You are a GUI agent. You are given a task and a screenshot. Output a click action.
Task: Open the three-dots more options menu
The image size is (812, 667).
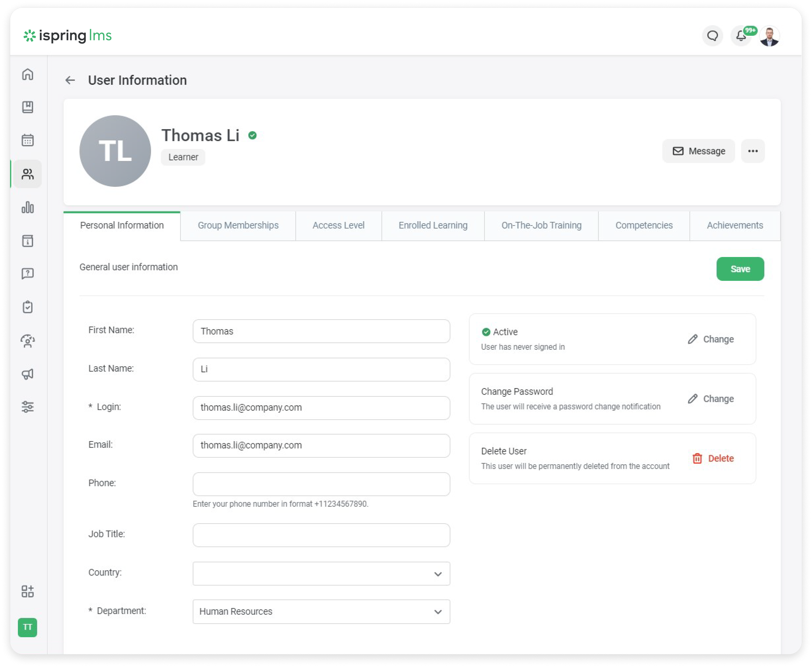pyautogui.click(x=753, y=151)
